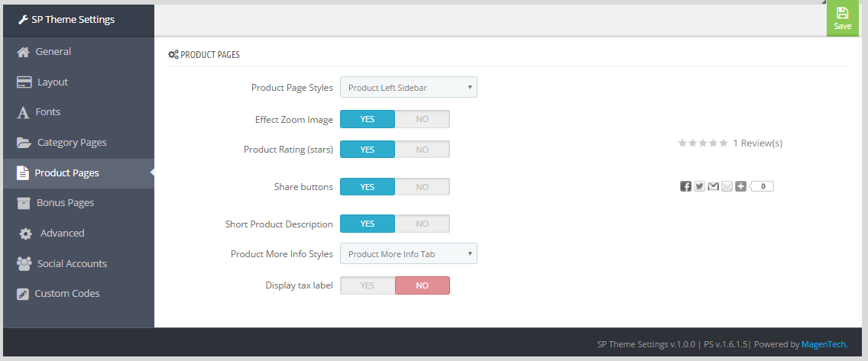Click the gears icon next to PRODUCT PAGES heading

click(x=173, y=55)
